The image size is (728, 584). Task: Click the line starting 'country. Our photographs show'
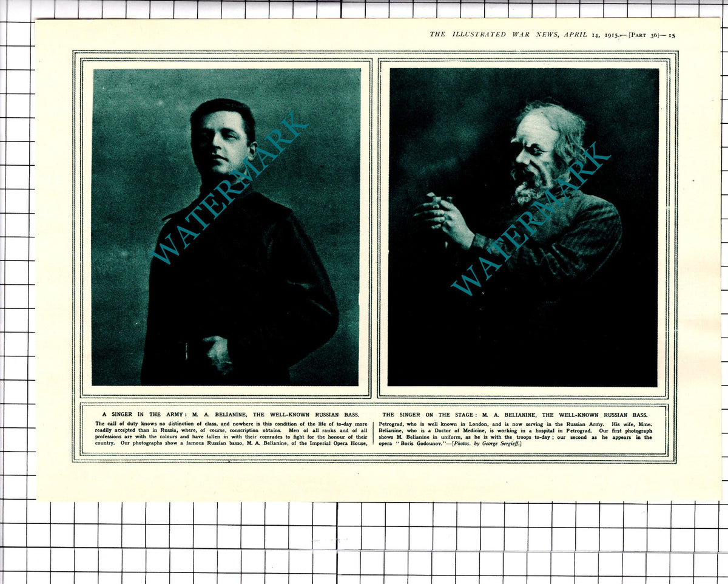(231, 444)
